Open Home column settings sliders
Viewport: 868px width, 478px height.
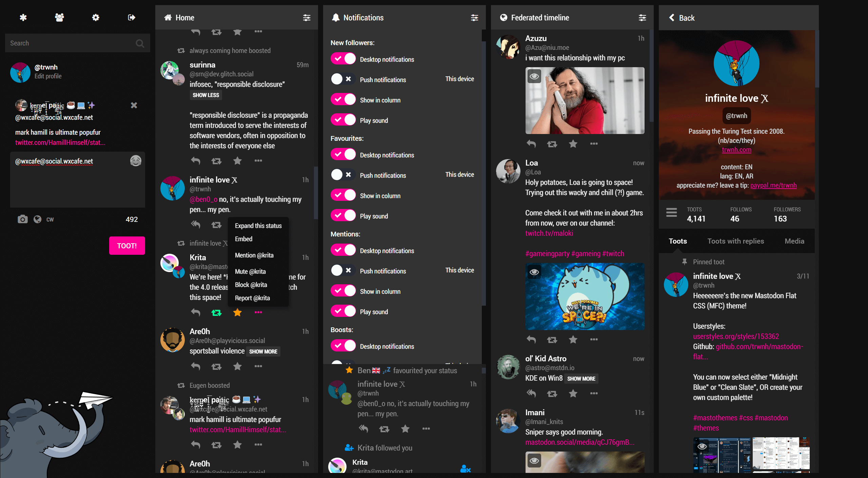point(307,18)
